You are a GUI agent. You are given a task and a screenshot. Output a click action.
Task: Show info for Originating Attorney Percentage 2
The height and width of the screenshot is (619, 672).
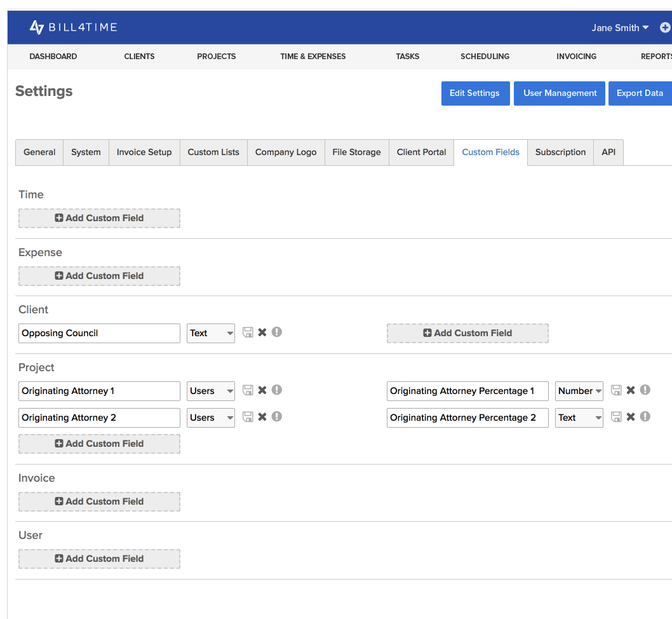pyautogui.click(x=645, y=417)
